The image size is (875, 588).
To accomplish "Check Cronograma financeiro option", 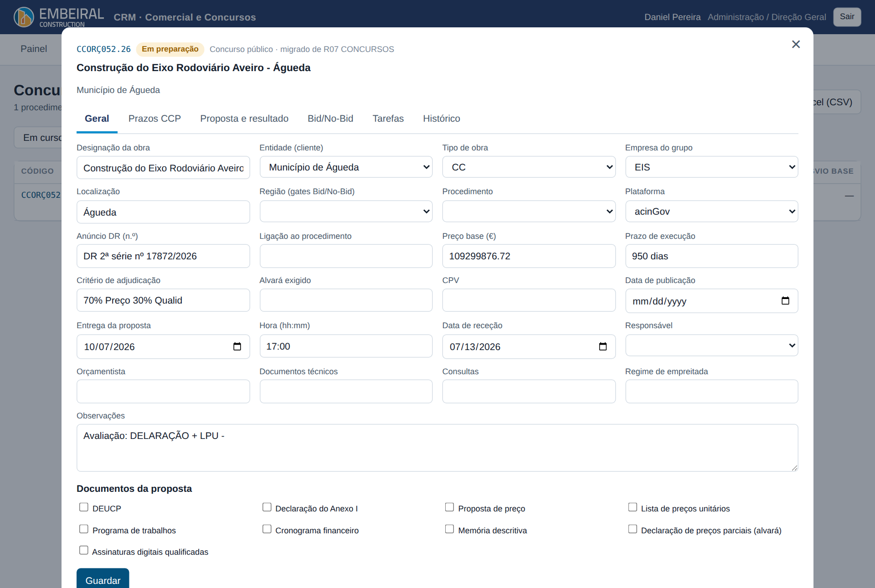I will pos(267,529).
